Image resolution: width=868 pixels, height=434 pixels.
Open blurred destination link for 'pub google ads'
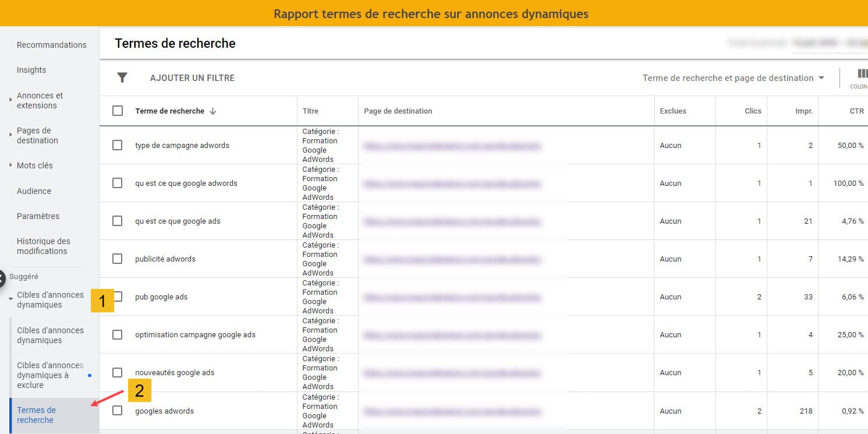click(452, 297)
